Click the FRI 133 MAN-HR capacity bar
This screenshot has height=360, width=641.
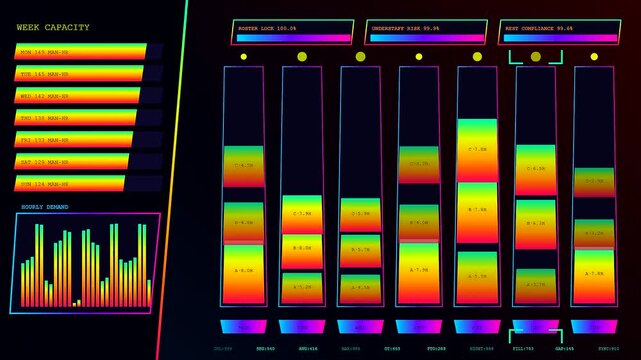coord(88,140)
